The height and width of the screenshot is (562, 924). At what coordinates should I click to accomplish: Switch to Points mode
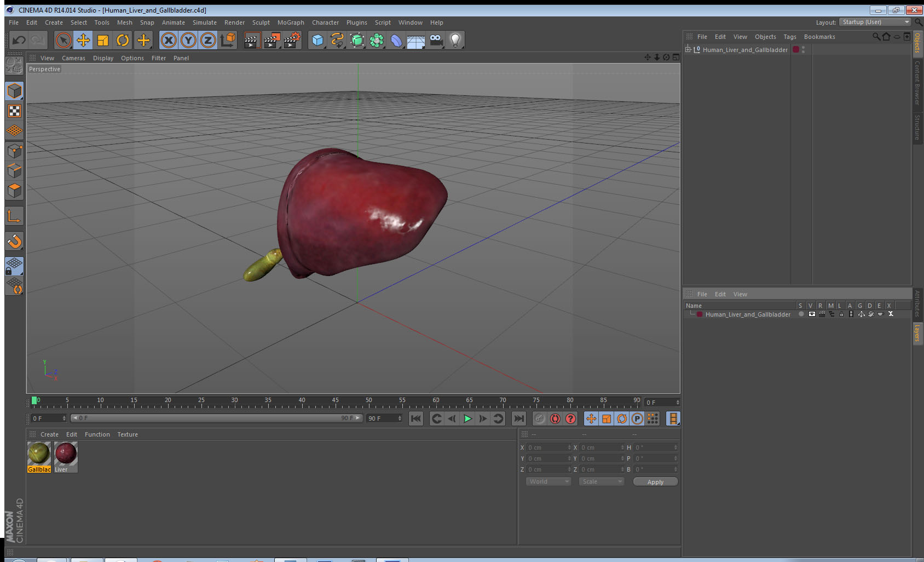coord(14,151)
